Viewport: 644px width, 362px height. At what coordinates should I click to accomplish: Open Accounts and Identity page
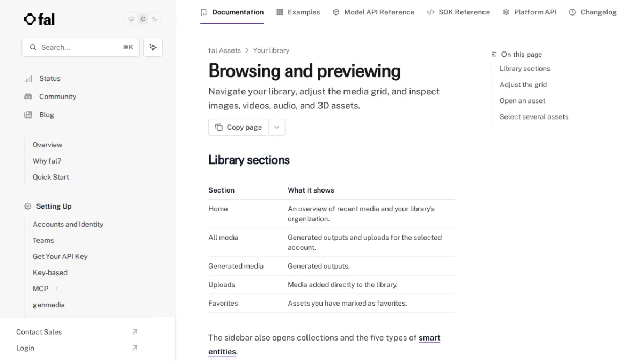click(x=68, y=224)
